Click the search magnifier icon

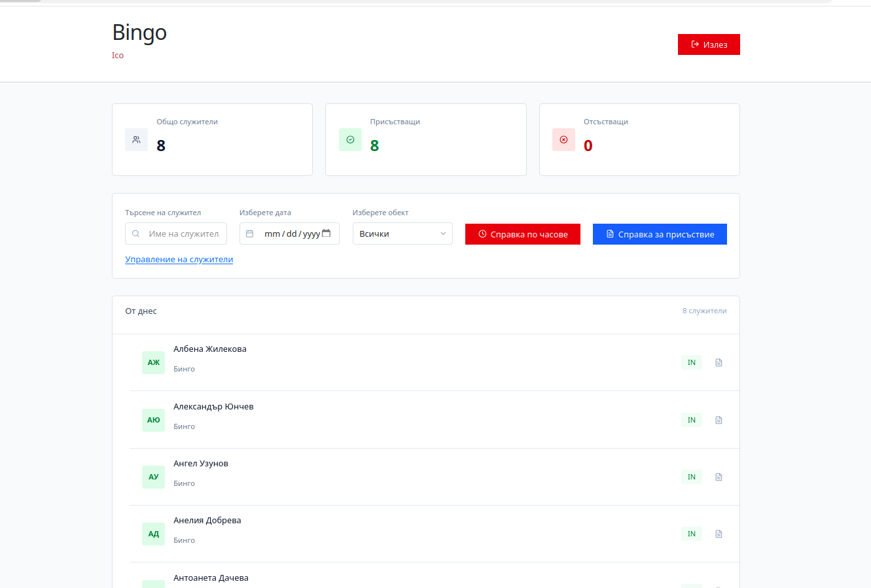pyautogui.click(x=135, y=233)
